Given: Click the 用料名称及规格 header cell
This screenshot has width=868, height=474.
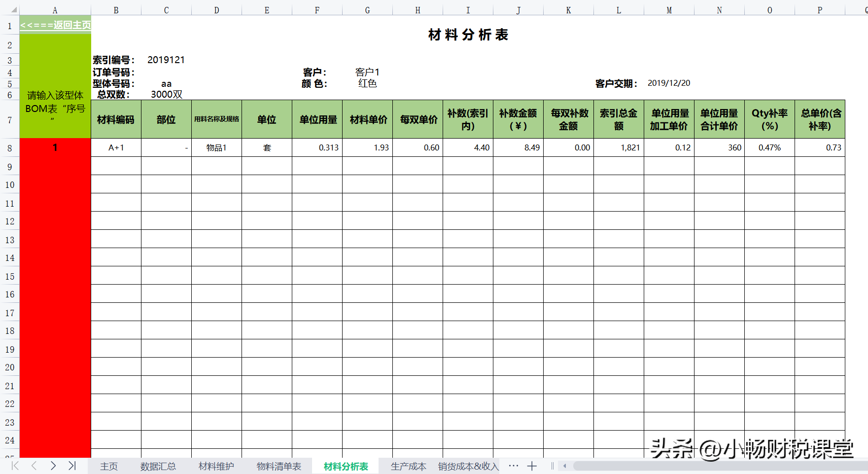Looking at the screenshot, I should click(x=217, y=119).
